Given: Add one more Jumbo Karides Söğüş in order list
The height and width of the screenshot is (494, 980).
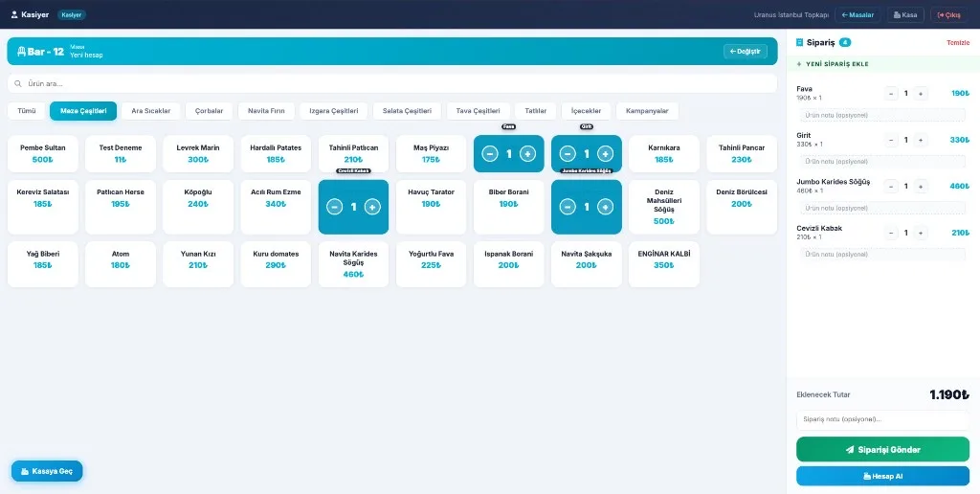Looking at the screenshot, I should coord(920,187).
